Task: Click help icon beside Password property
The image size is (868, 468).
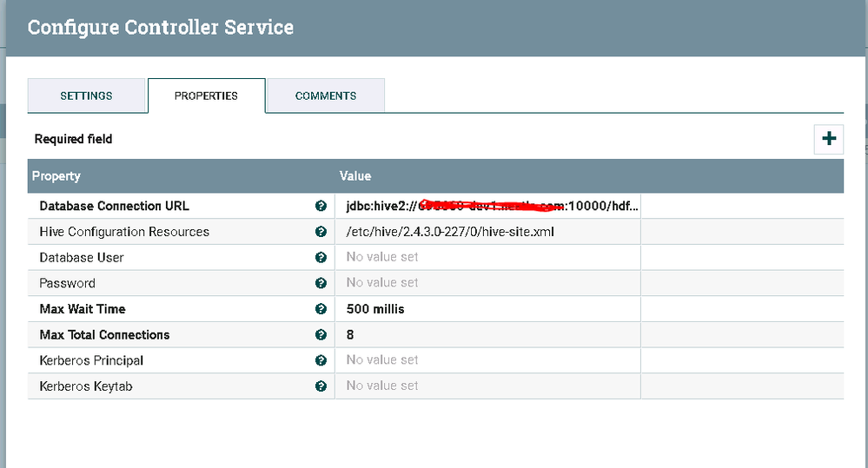Action: [x=321, y=283]
